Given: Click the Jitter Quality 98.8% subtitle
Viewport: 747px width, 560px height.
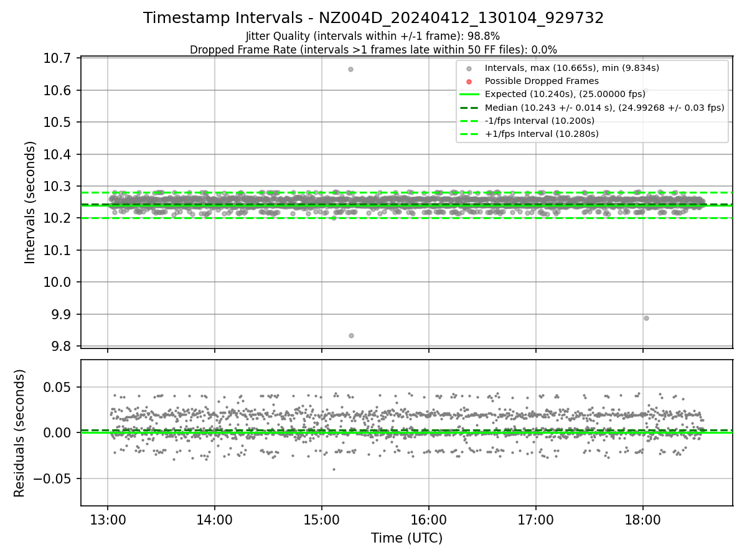Looking at the screenshot, I should coord(373,36).
